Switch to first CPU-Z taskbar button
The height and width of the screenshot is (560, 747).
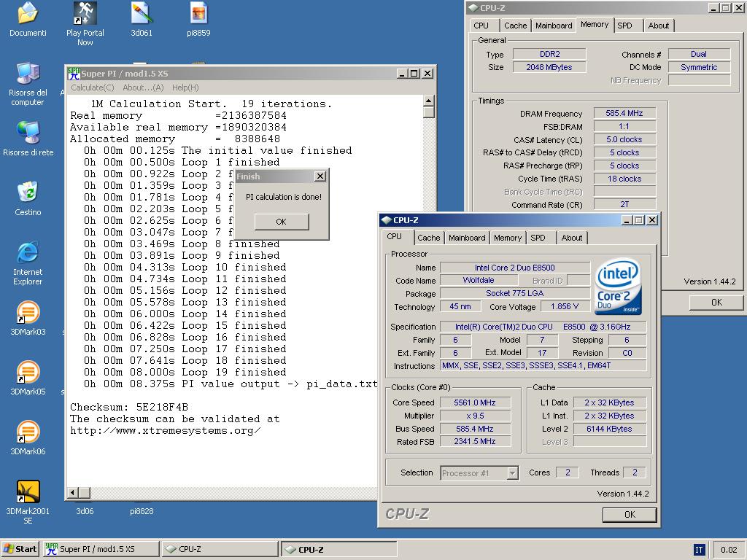(220, 549)
